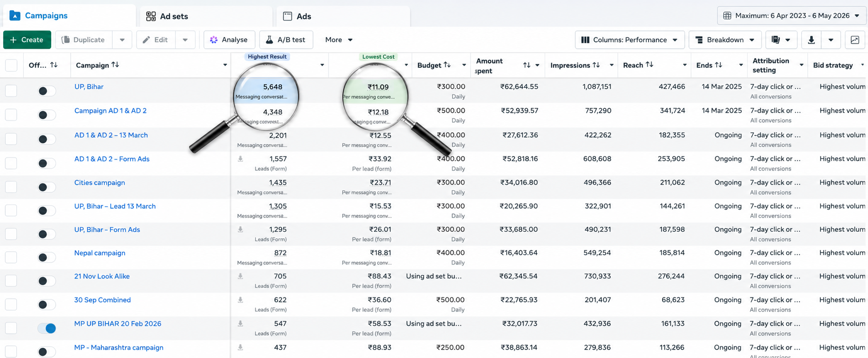Open MP - Maharashtra campaign link
868x358 pixels.
tap(119, 347)
